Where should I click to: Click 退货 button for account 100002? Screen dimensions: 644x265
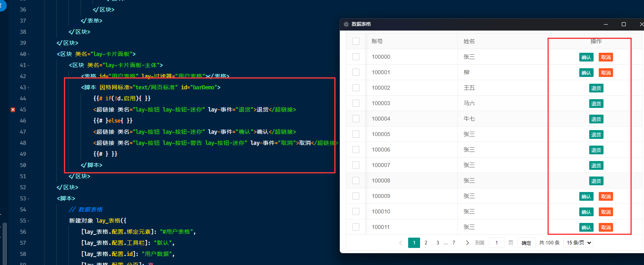[x=596, y=88]
